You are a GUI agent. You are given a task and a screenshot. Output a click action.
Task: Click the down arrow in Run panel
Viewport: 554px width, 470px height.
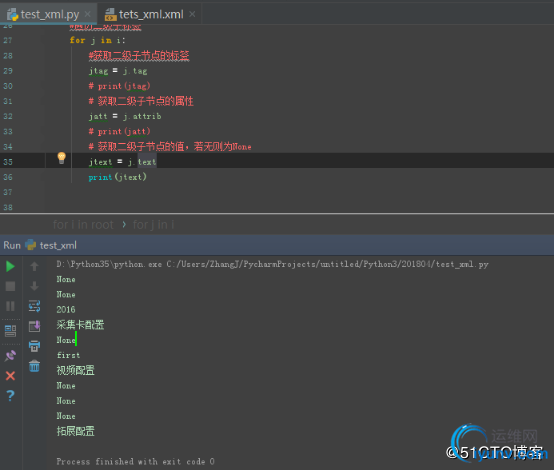tap(34, 286)
